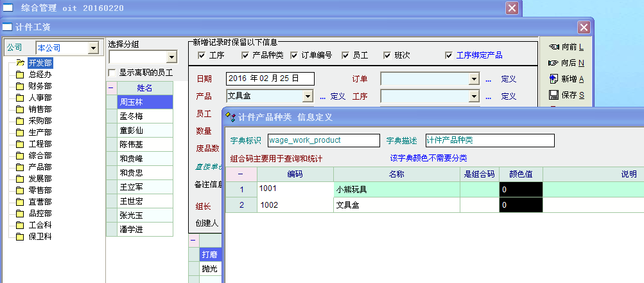The image size is (644, 283).
Task: Toggle the 工序 checkbox
Action: [202, 55]
